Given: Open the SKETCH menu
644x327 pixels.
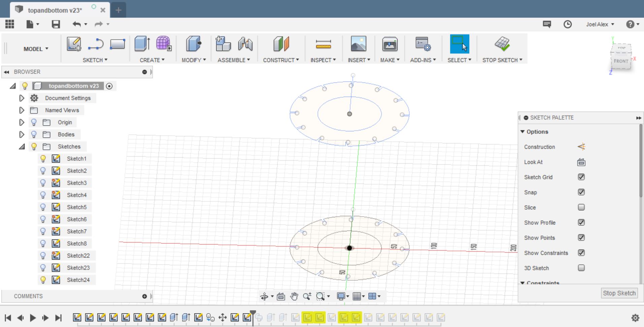Looking at the screenshot, I should tap(95, 60).
